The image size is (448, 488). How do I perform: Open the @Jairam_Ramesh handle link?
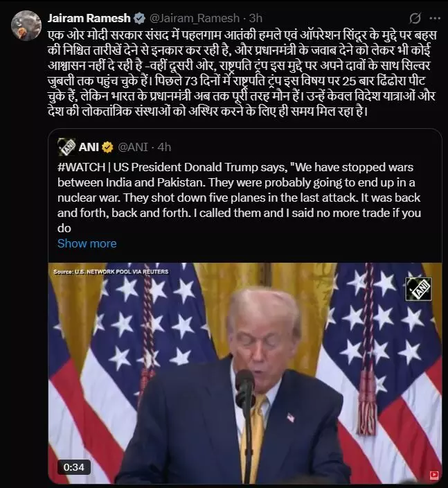pyautogui.click(x=195, y=18)
